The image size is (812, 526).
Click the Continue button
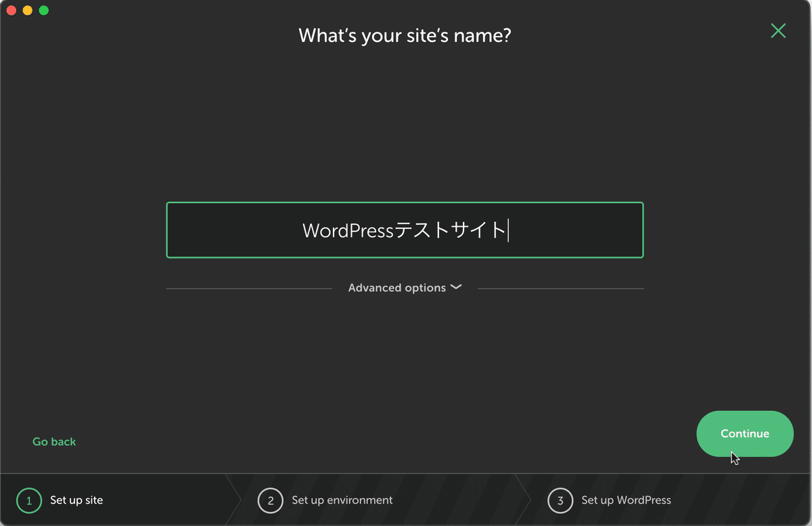(x=745, y=434)
